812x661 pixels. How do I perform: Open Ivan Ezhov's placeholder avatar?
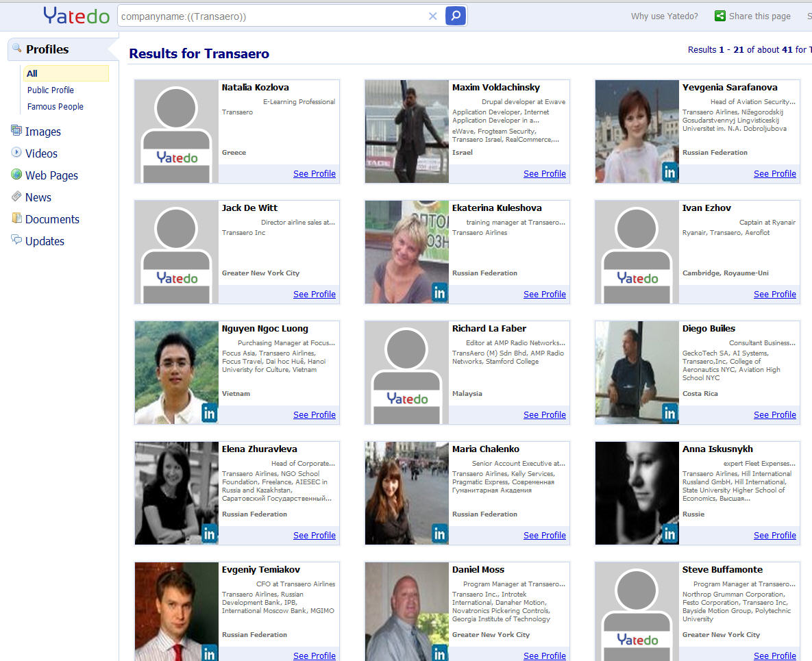[637, 252]
